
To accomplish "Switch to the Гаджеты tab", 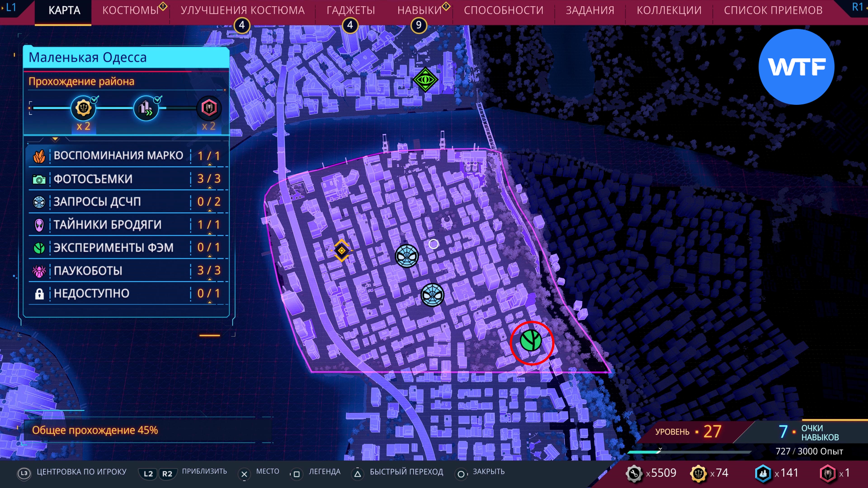I will (350, 10).
